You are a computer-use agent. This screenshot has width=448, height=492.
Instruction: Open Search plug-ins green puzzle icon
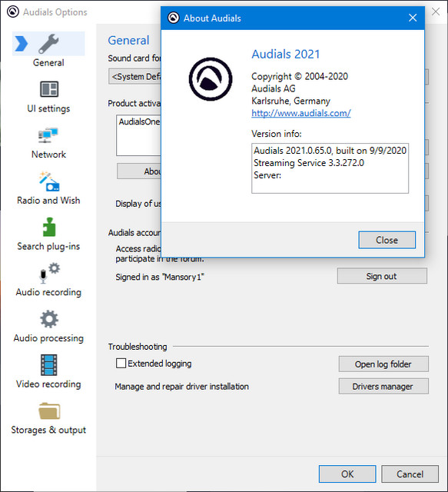[x=49, y=228]
